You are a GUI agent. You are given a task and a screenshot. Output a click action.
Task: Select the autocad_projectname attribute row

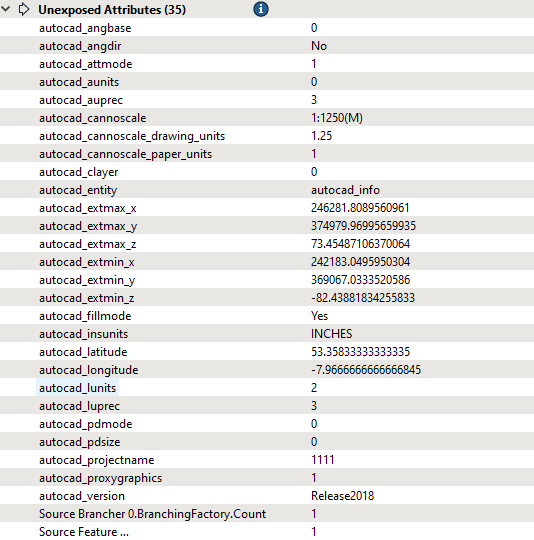pyautogui.click(x=267, y=460)
